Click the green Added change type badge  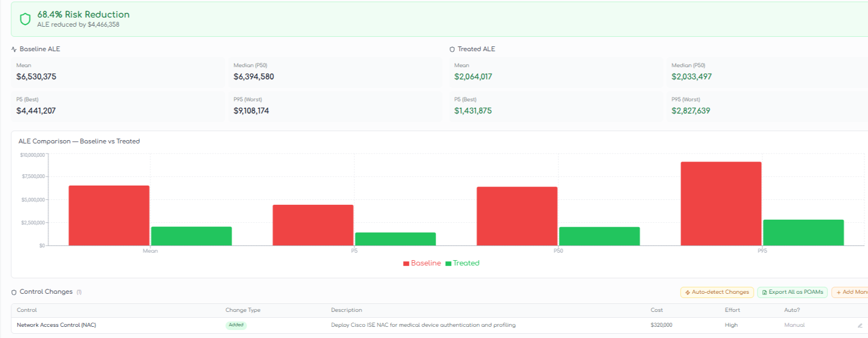(x=236, y=325)
